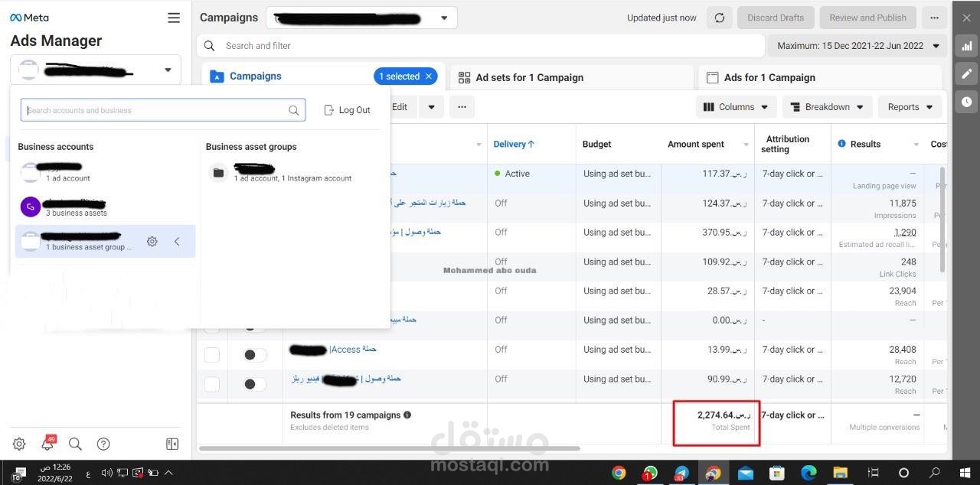Open notifications bell with 49 badge
Viewport: 980px width, 485px height.
(47, 444)
